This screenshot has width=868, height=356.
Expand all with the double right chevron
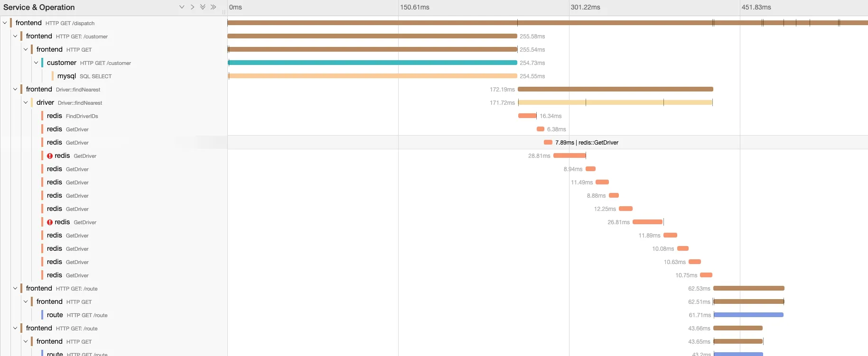[213, 7]
